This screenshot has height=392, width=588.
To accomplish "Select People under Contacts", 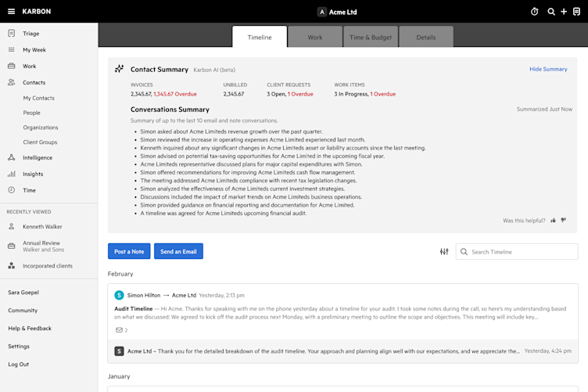I will 31,113.
